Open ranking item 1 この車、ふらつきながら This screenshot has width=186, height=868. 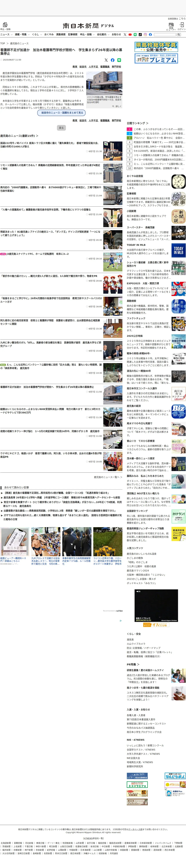[159, 129]
